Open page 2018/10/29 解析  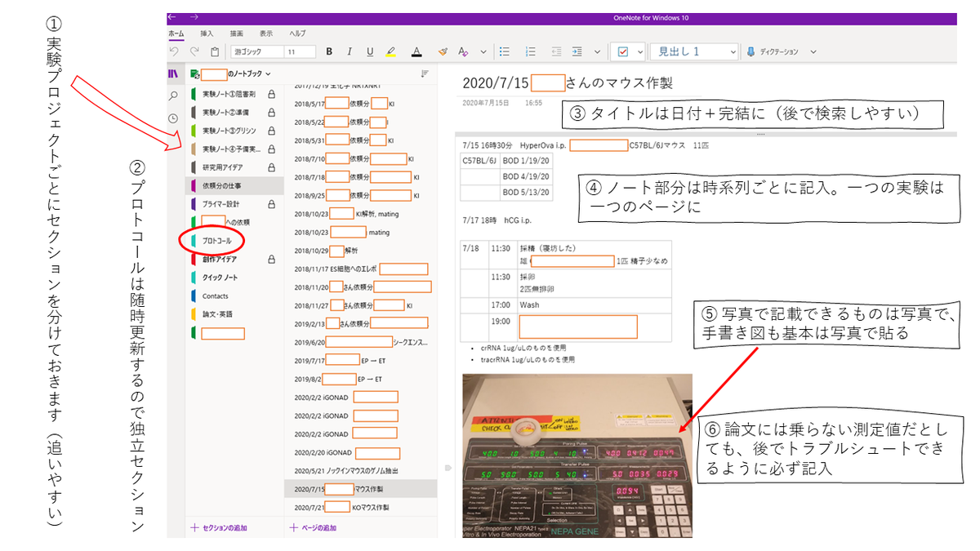click(359, 251)
